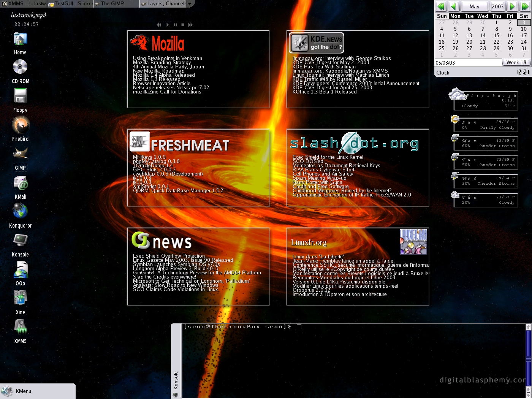The width and height of the screenshot is (532, 399).
Task: Open the Week 18 selector
Action: tap(516, 62)
